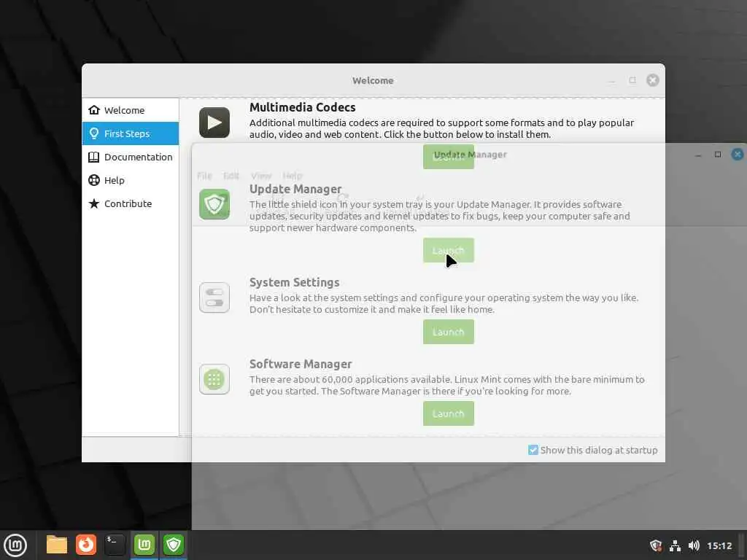Image resolution: width=747 pixels, height=560 pixels.
Task: Click the System Settings heading
Action: click(295, 282)
